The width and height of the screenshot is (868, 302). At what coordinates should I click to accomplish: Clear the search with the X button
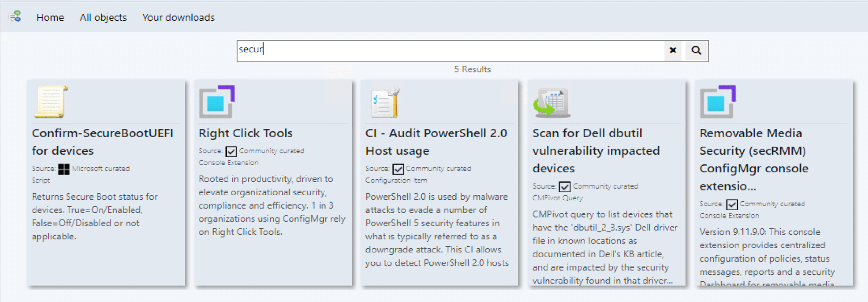pyautogui.click(x=673, y=50)
